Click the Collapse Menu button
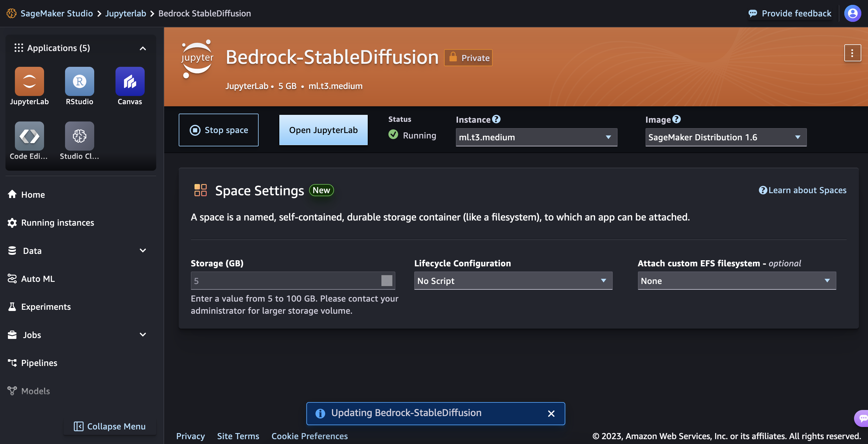 click(110, 426)
